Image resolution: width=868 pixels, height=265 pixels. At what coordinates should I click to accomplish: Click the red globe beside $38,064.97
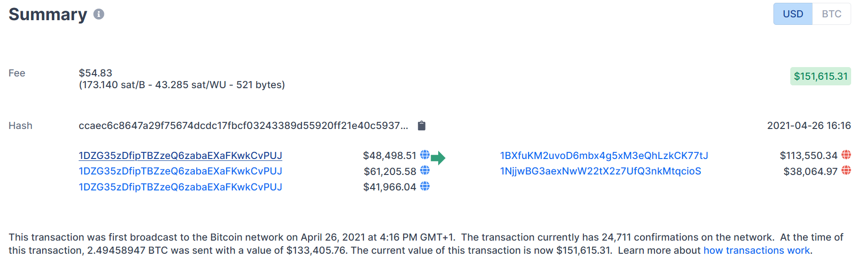(846, 171)
